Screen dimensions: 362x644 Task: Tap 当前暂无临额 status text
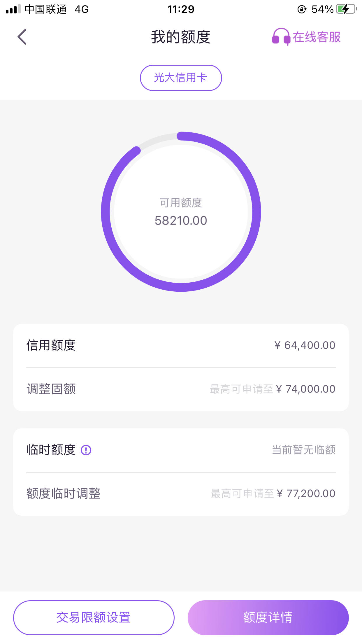pos(304,450)
